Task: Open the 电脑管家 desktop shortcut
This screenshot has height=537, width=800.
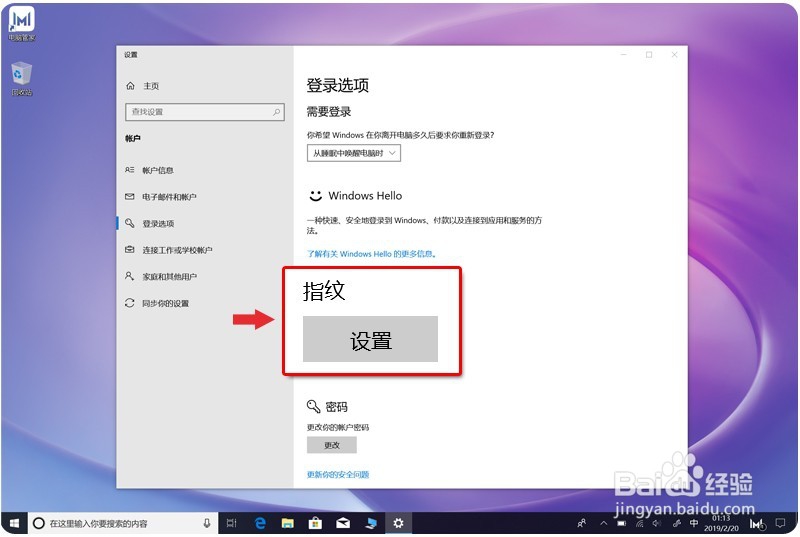Action: click(21, 23)
